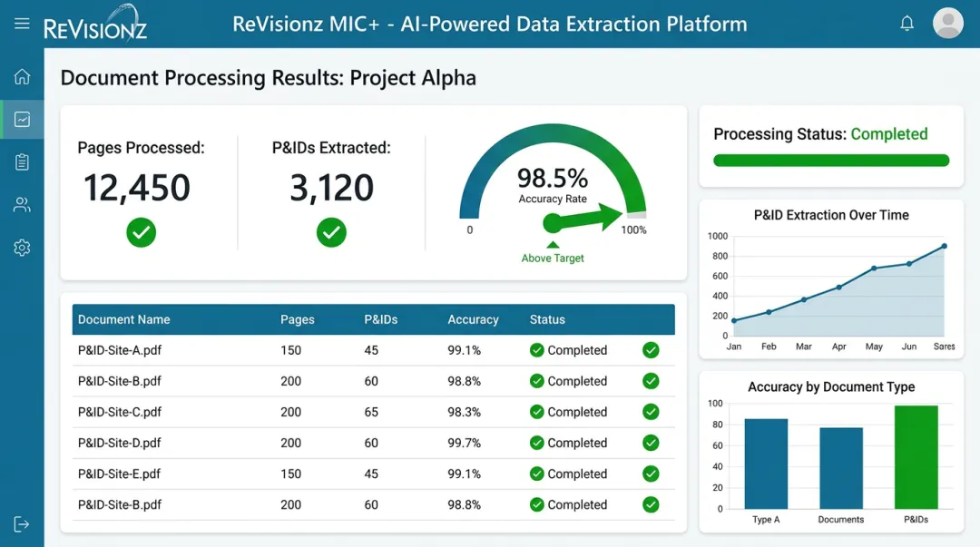Click the check mark under P&IDs Extracted

(331, 232)
